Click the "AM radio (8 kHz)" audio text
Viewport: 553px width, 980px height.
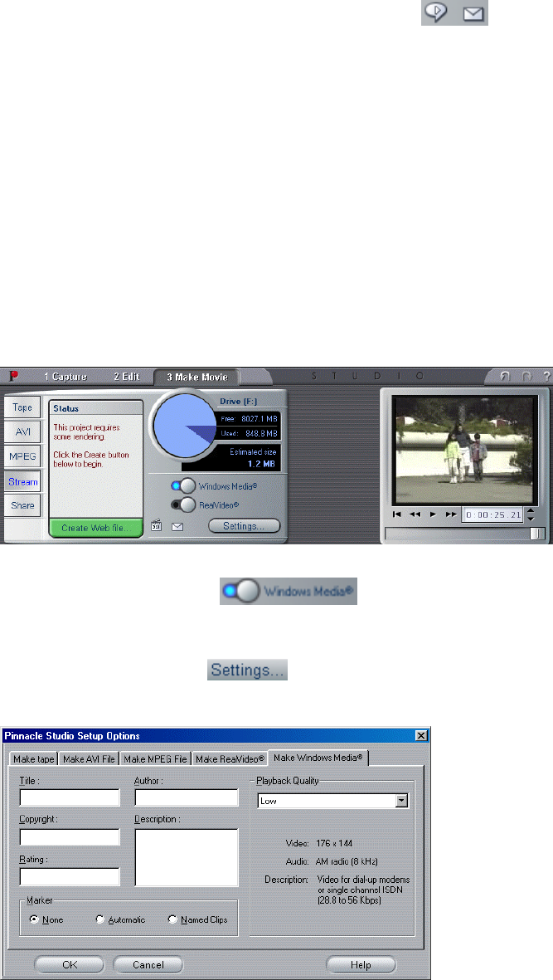[347, 861]
